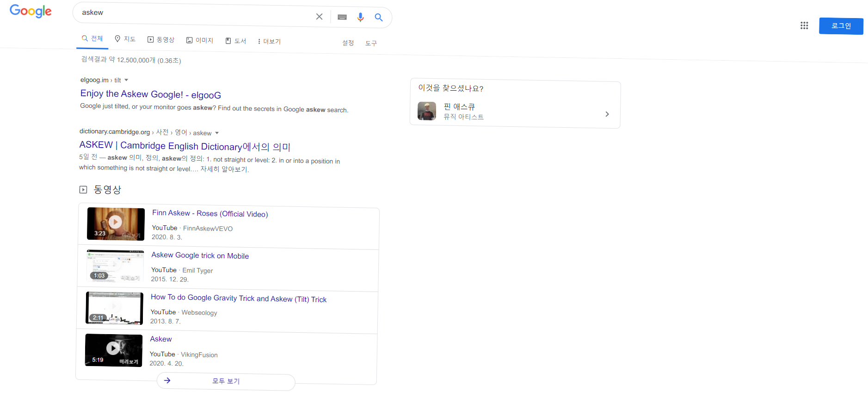Viewport: 868px width, 398px height.
Task: Expand dropdown arrow next to elgoog.im tilt
Action: click(x=126, y=80)
